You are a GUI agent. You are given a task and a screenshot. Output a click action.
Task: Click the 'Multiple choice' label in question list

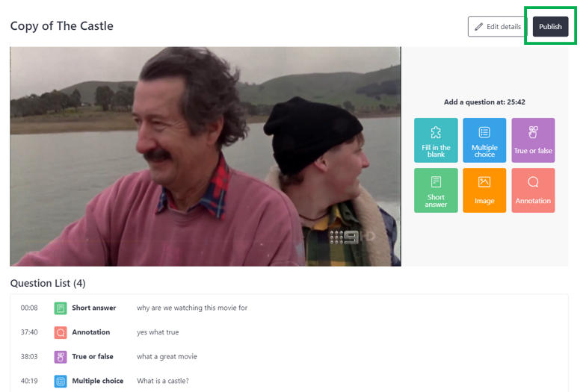click(97, 381)
